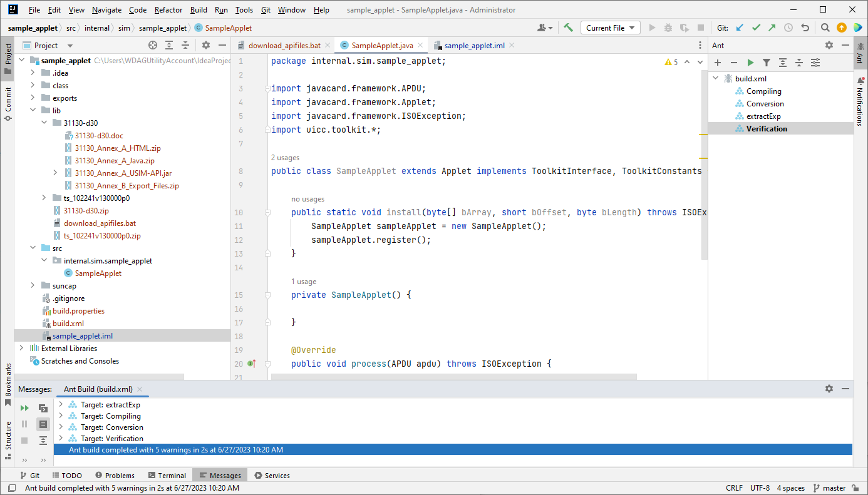Click Git update project arrow icon
The height and width of the screenshot is (495, 868).
(740, 28)
